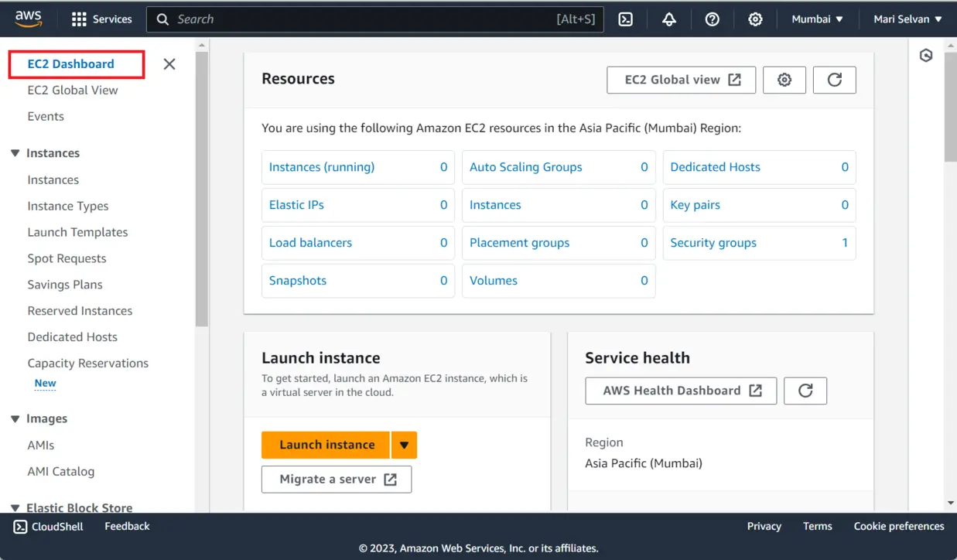Open Dedicated Hosts in sidebar
Image resolution: width=957 pixels, height=560 pixels.
point(73,337)
